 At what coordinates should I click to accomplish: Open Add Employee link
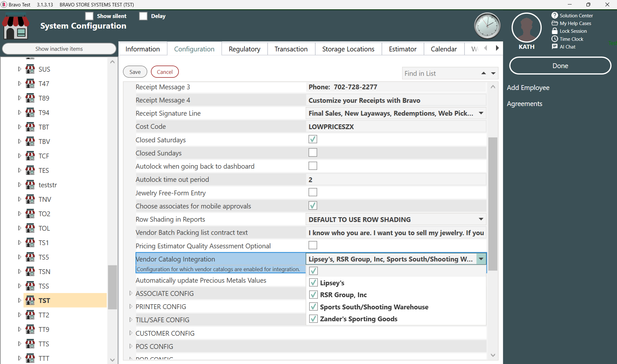click(x=528, y=88)
